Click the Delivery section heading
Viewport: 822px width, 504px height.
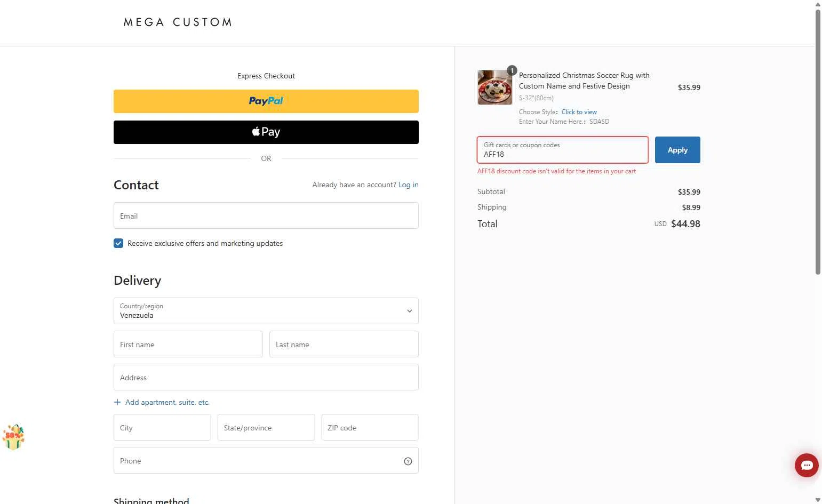point(137,281)
